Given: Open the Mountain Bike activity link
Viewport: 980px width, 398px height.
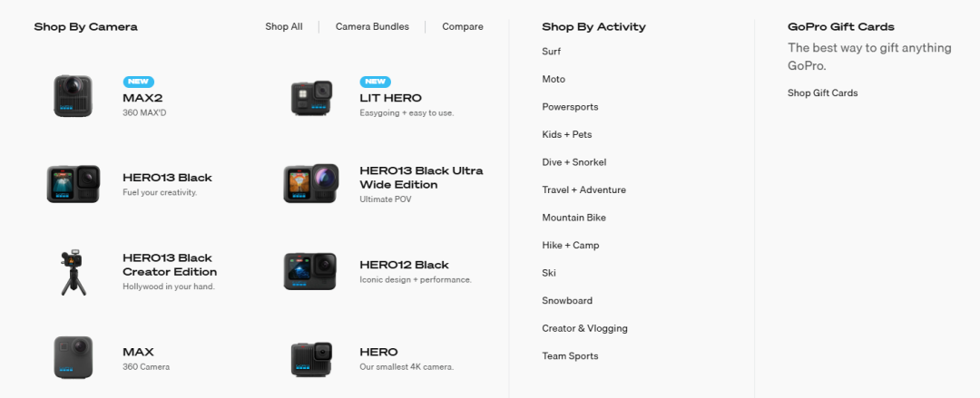Looking at the screenshot, I should pos(573,218).
